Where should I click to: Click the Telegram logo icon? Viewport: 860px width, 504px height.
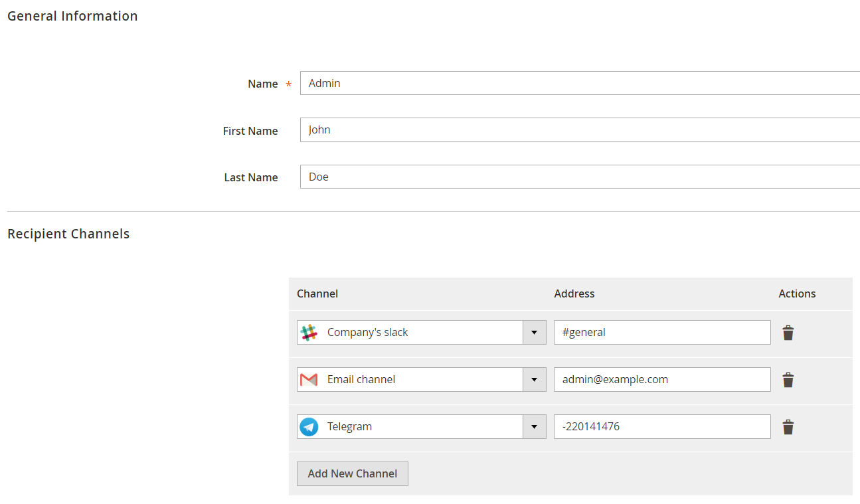[309, 427]
